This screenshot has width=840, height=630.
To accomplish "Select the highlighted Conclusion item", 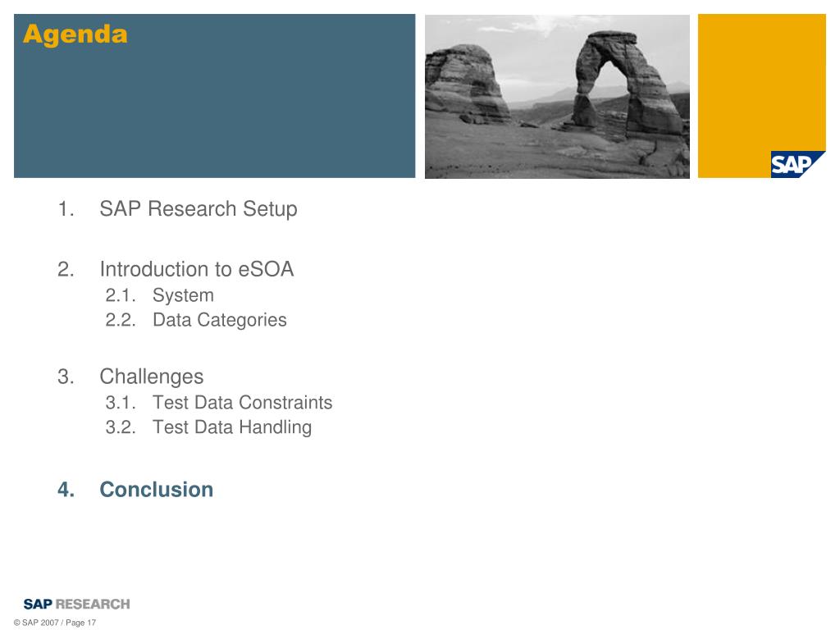I will (x=157, y=490).
